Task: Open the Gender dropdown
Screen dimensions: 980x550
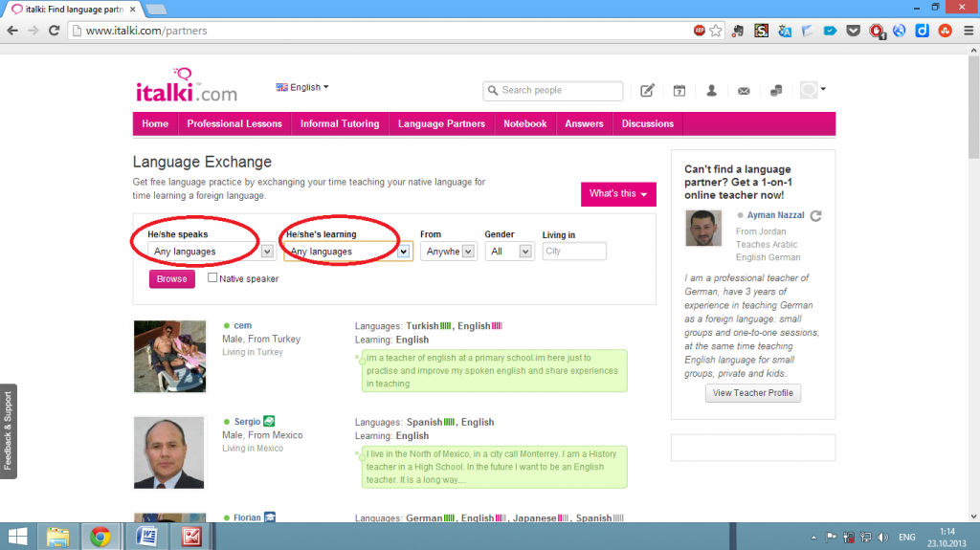Action: pos(509,252)
